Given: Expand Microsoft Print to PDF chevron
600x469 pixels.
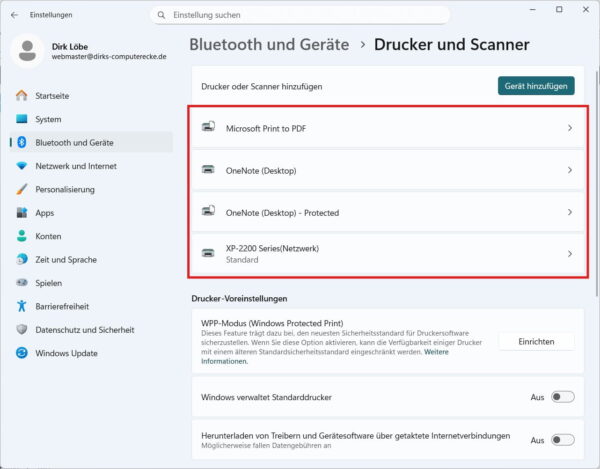Looking at the screenshot, I should tap(570, 128).
